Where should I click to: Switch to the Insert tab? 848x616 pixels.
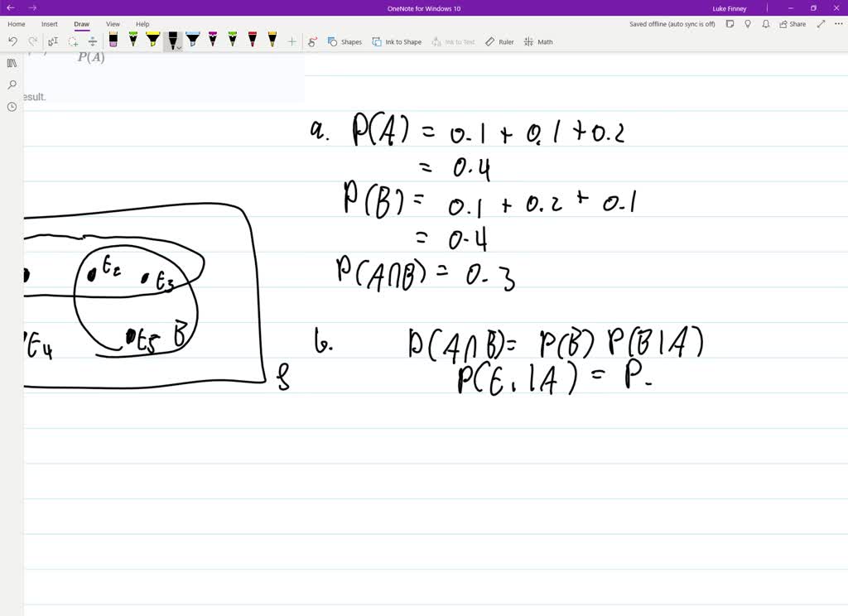pyautogui.click(x=49, y=24)
